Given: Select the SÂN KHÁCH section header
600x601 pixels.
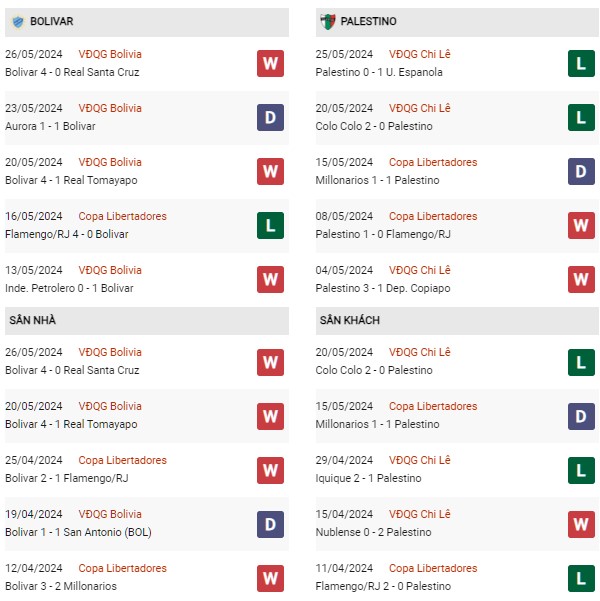Looking at the screenshot, I should pyautogui.click(x=457, y=321).
